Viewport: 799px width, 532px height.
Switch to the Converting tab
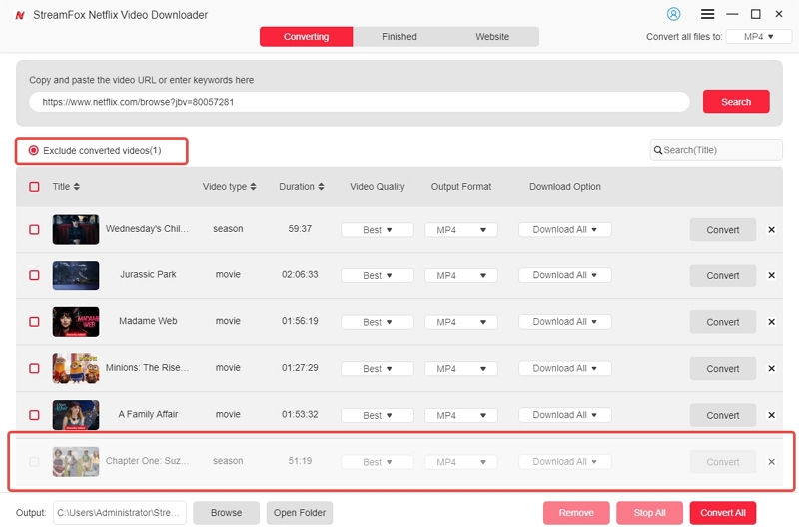(x=306, y=37)
